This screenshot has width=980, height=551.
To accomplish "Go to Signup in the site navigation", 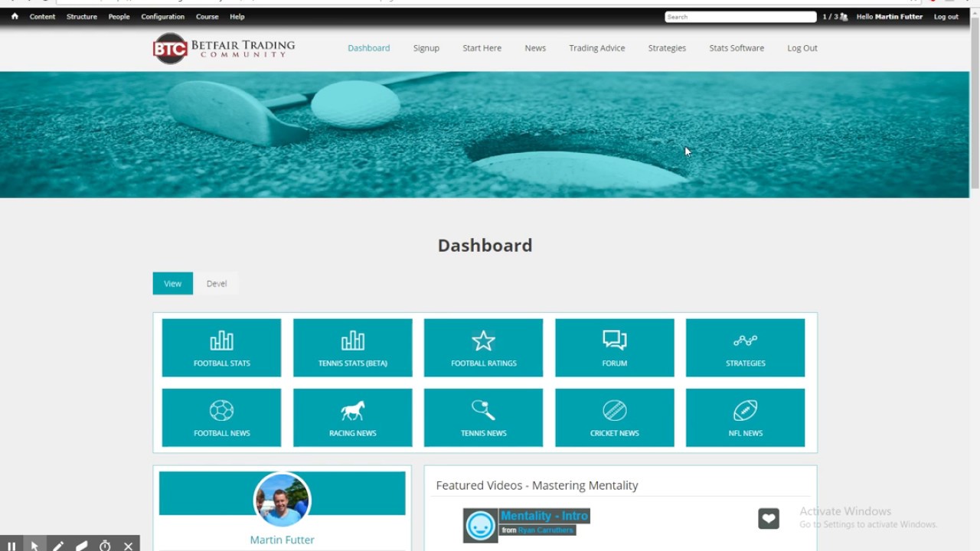I will [x=426, y=47].
